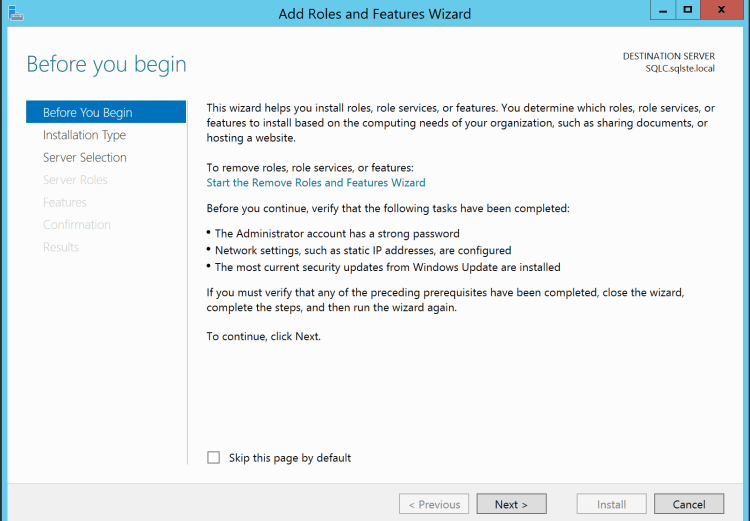Select the Confirmation step in the sidebar
750x521 pixels.
point(77,225)
